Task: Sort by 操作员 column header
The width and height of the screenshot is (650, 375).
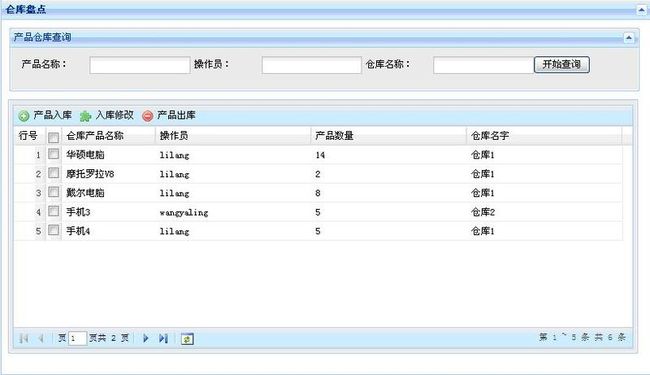Action: (x=233, y=135)
